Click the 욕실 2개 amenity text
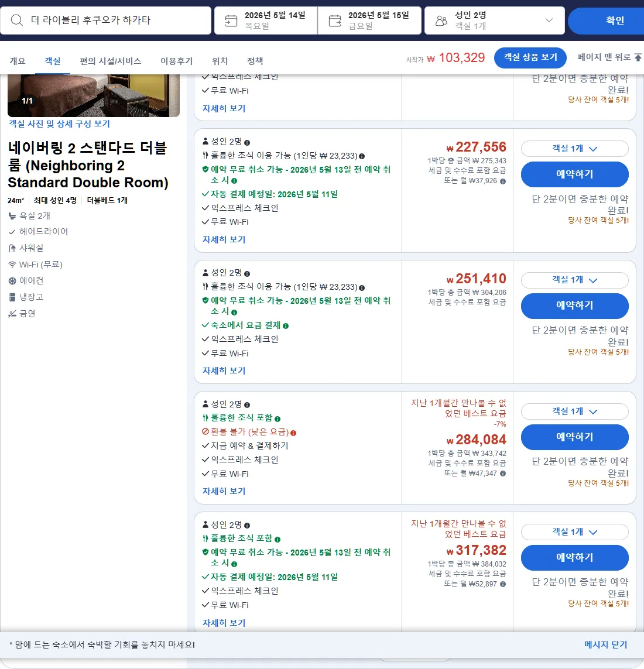Viewport: 644px width, 669px height. 35,216
